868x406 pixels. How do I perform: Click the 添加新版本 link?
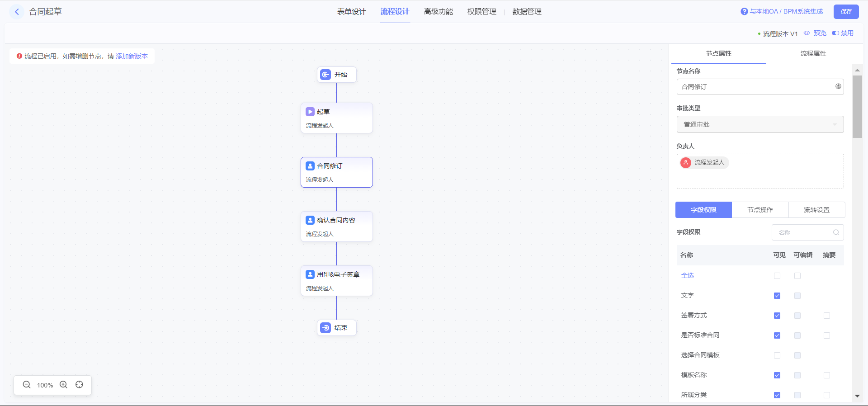tap(132, 56)
